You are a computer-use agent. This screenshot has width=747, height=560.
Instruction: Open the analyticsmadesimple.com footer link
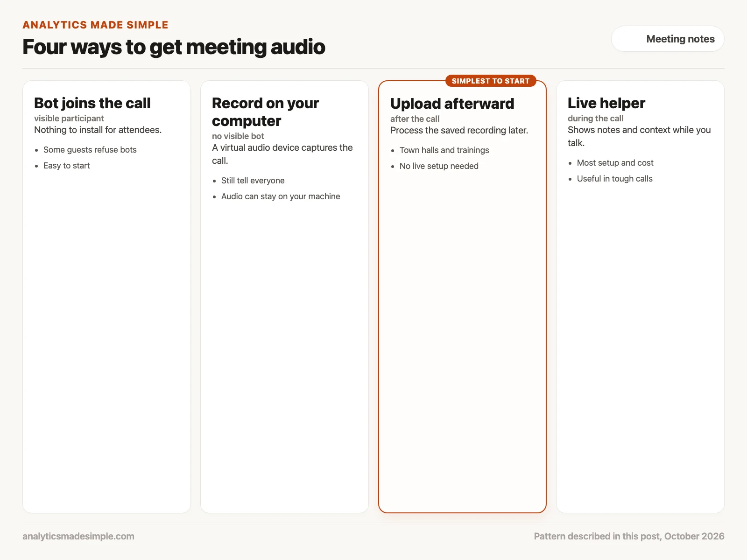[78, 536]
